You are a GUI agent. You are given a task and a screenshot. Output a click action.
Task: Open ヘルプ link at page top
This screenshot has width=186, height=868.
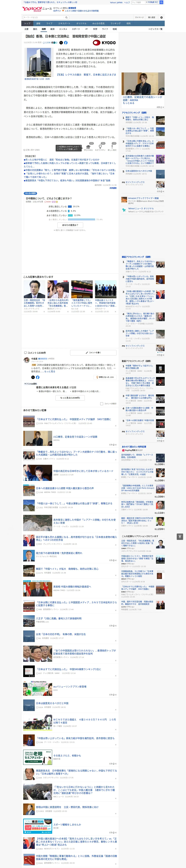point(127,2)
